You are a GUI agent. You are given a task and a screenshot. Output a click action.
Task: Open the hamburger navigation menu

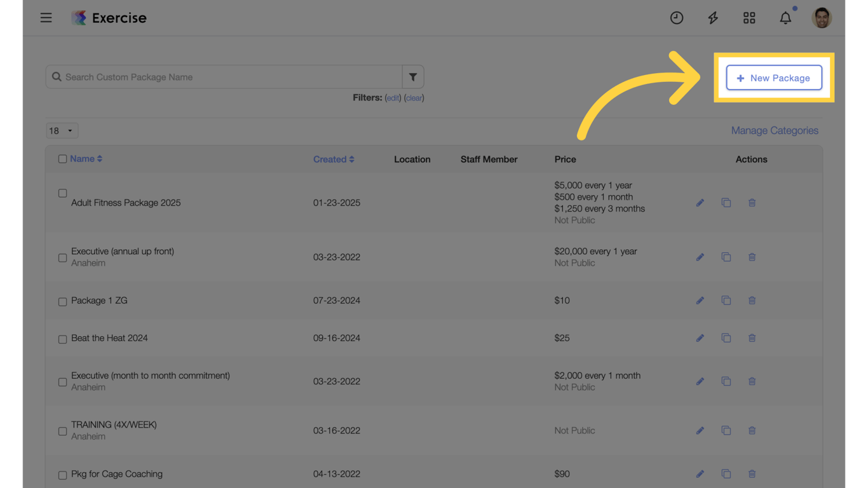pos(46,18)
